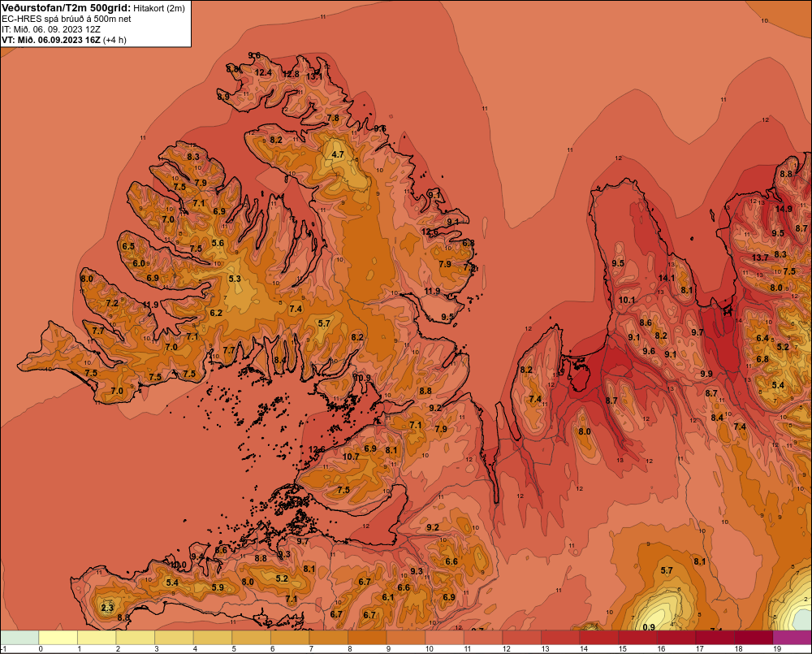This screenshot has width=812, height=654.
Task: Click the "2.3" temperature value on the map
Action: (x=107, y=608)
